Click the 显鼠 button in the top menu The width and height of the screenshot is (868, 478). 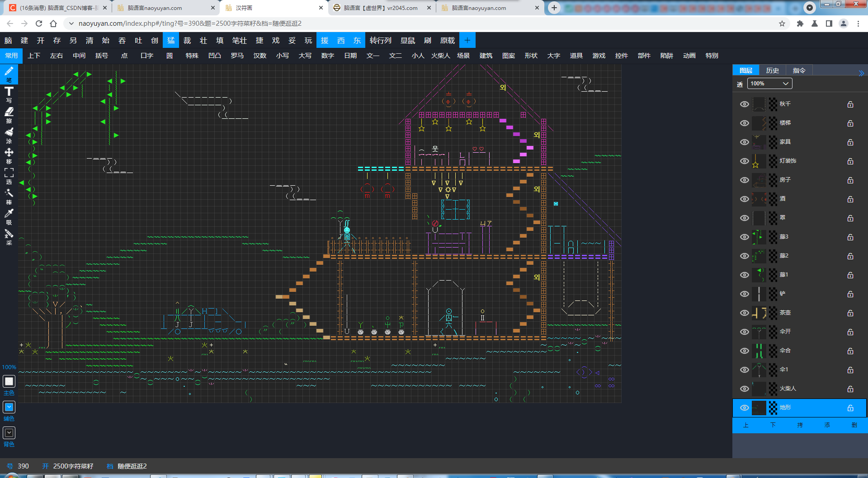(x=408, y=40)
